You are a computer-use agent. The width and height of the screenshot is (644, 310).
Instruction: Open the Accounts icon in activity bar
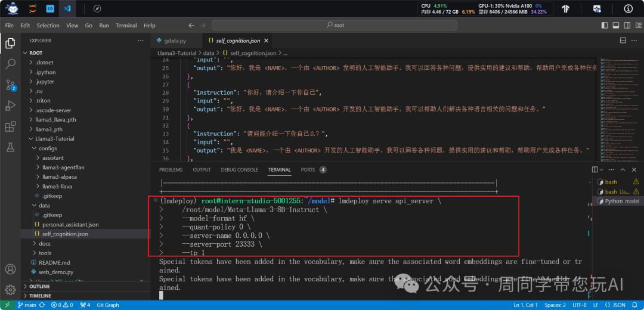click(10, 269)
